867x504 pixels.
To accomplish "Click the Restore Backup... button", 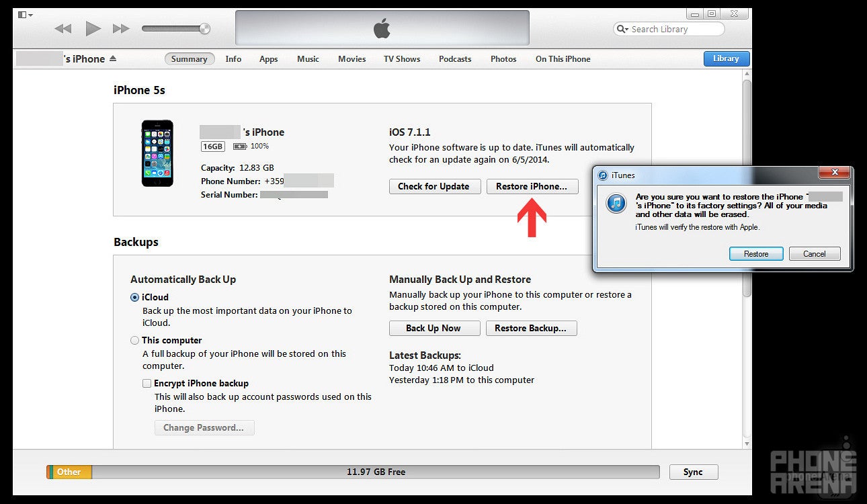I will [x=531, y=328].
